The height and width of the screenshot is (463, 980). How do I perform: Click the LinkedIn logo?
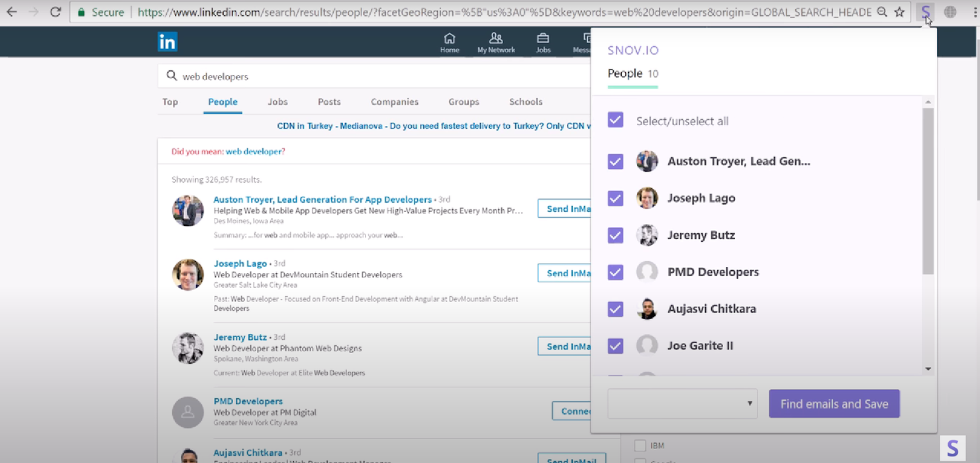pyautogui.click(x=167, y=41)
